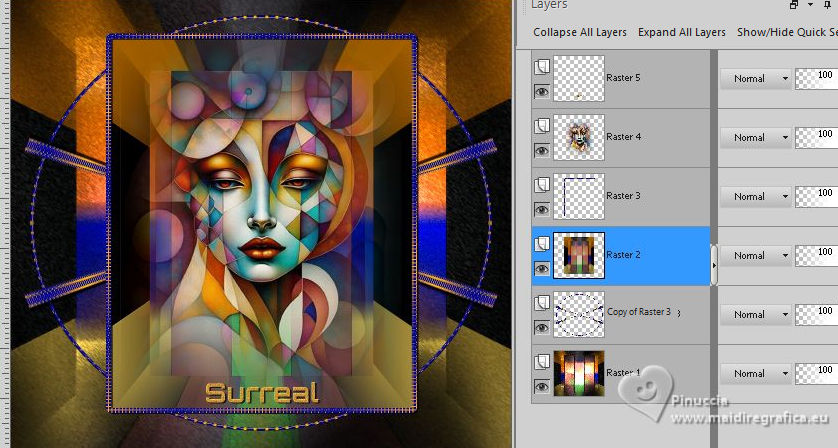Expand the Raster 2 layer panel splitter arrow
Viewport: 838px width, 448px height.
713,265
